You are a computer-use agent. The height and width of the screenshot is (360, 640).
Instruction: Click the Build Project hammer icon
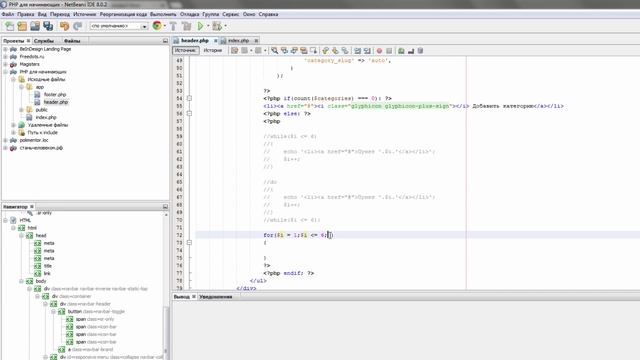coord(173,26)
